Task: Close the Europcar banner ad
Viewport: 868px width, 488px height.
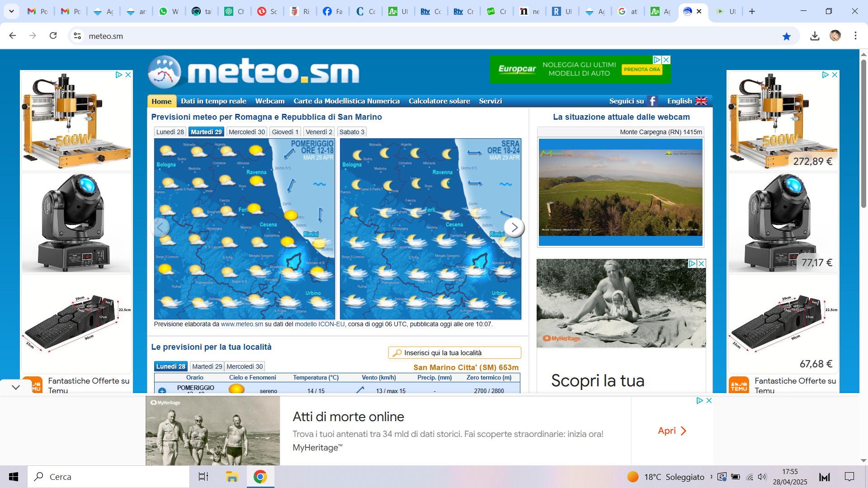Action: pos(666,60)
